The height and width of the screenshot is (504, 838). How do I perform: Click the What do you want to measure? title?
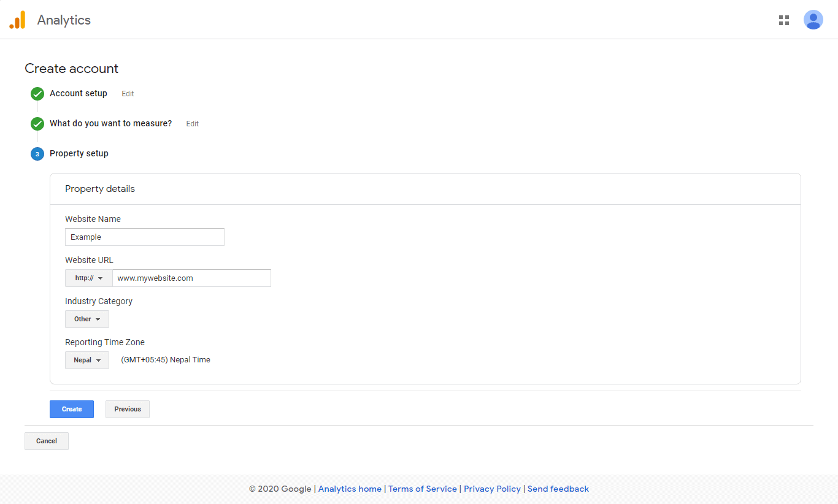coord(110,123)
